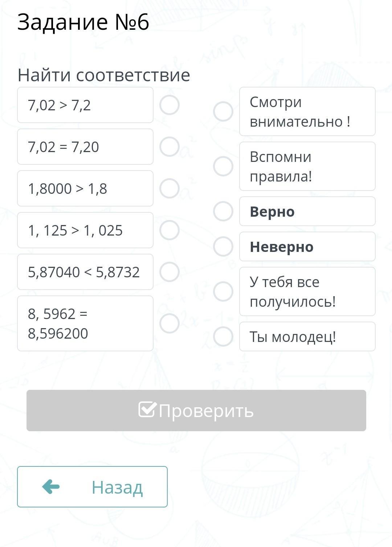Screen dimensions: 392x547
Task: Choose the circle next to Верно
Action: click(x=223, y=211)
